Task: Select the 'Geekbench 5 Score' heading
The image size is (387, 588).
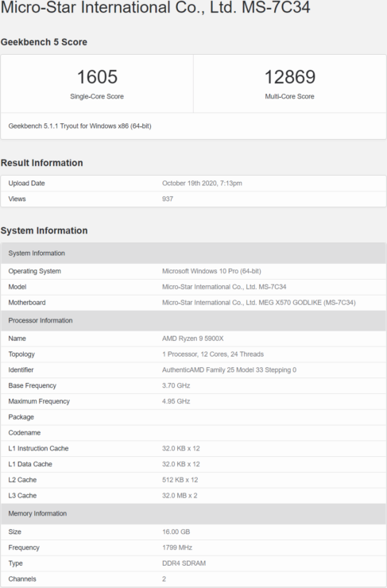Action: pos(44,42)
